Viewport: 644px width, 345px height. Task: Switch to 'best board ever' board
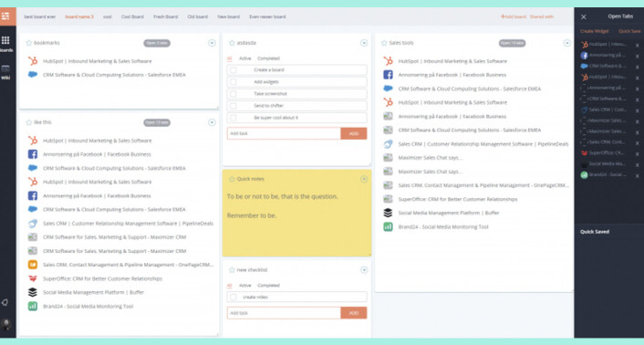click(40, 16)
